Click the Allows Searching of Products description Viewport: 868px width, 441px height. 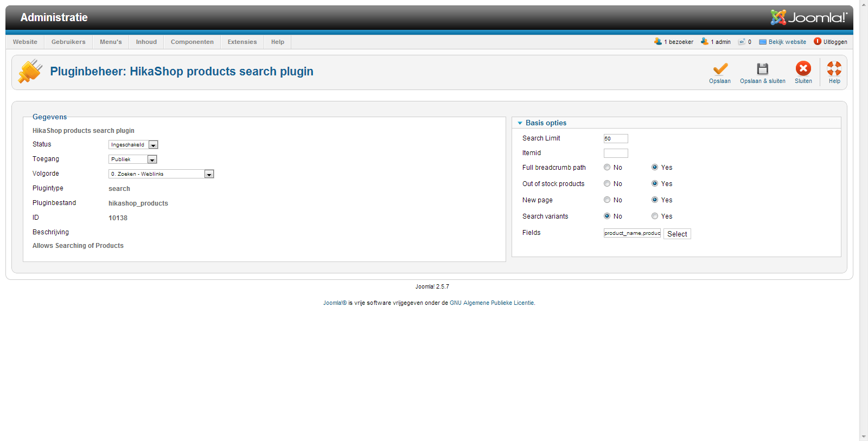point(78,246)
